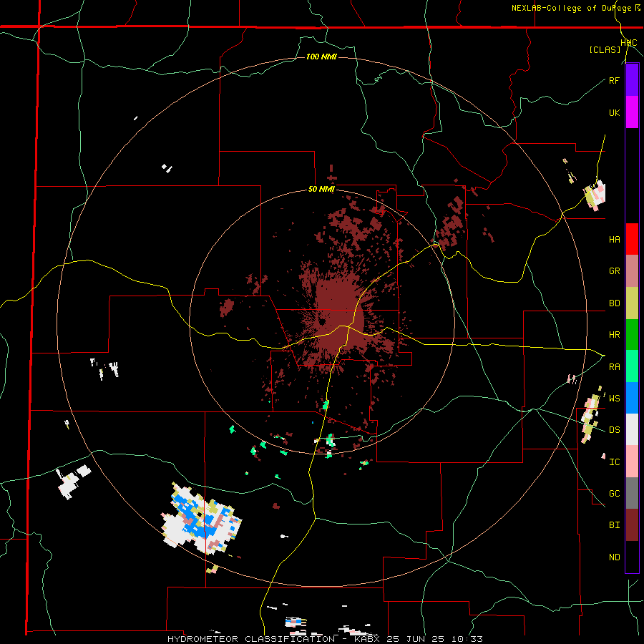Click the GR legend label
644x644 pixels.
pyautogui.click(x=614, y=271)
